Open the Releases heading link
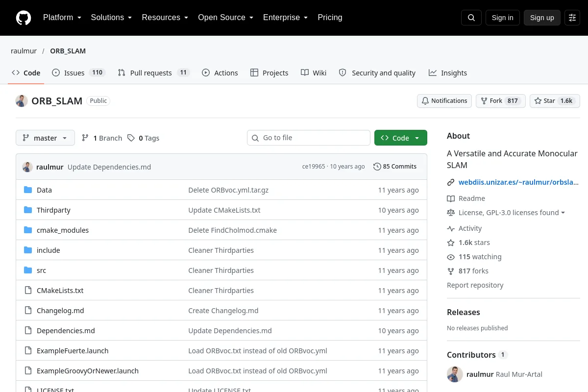The width and height of the screenshot is (588, 392). 464,312
